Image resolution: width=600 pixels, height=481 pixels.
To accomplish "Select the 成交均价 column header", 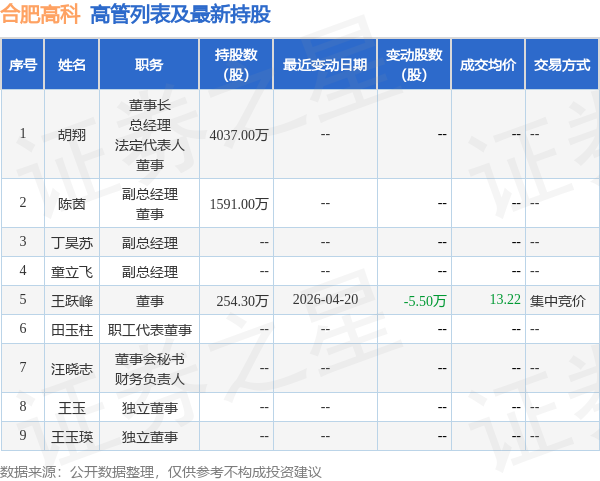I will [x=488, y=64].
